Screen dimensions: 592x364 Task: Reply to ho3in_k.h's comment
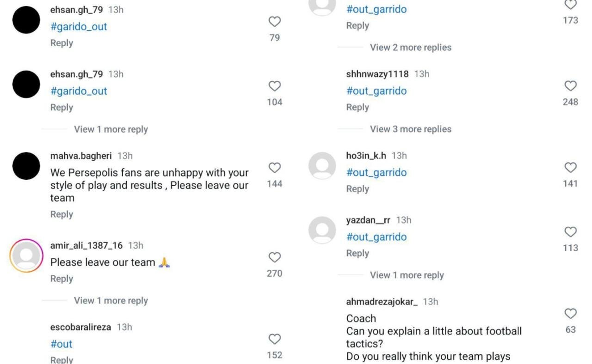coord(358,189)
